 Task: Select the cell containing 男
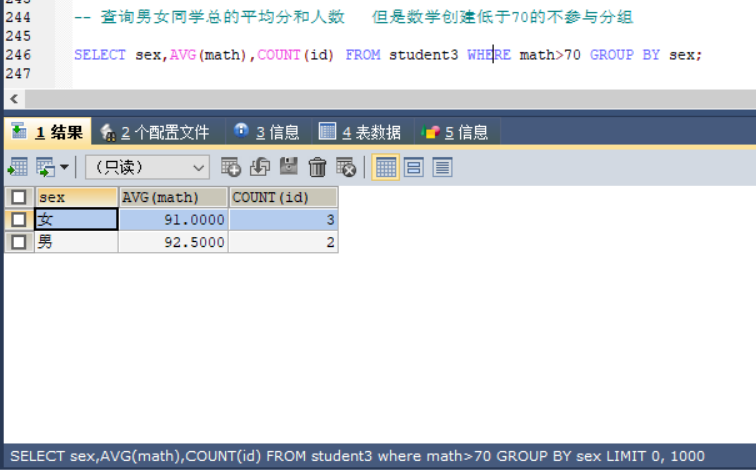coord(76,242)
